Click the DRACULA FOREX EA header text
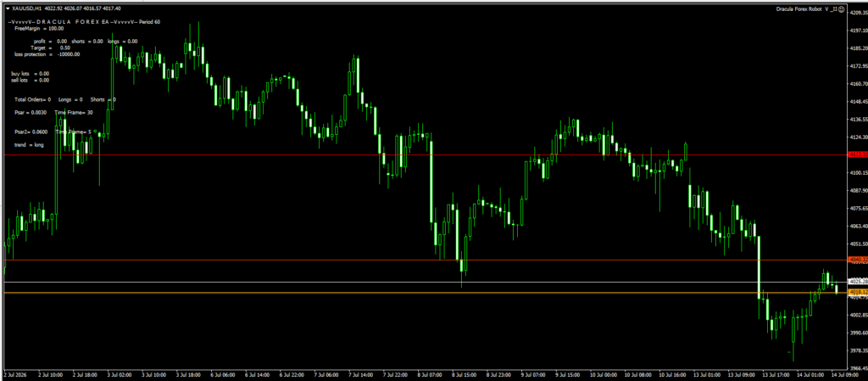Viewport: 868px width, 381px height. 66,22
